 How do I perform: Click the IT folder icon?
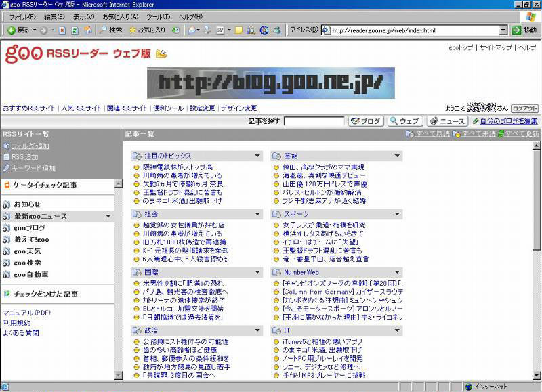point(276,330)
